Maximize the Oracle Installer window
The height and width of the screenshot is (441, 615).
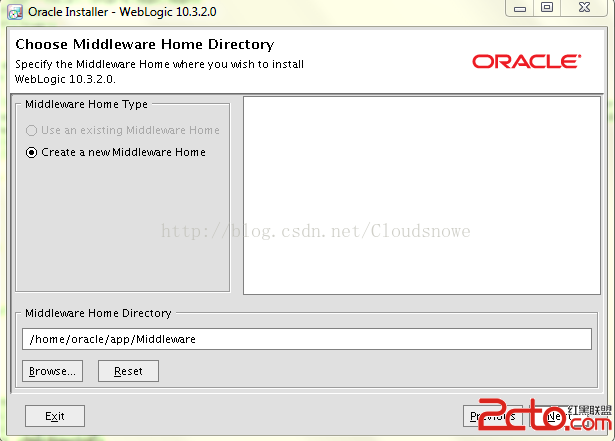click(x=547, y=7)
